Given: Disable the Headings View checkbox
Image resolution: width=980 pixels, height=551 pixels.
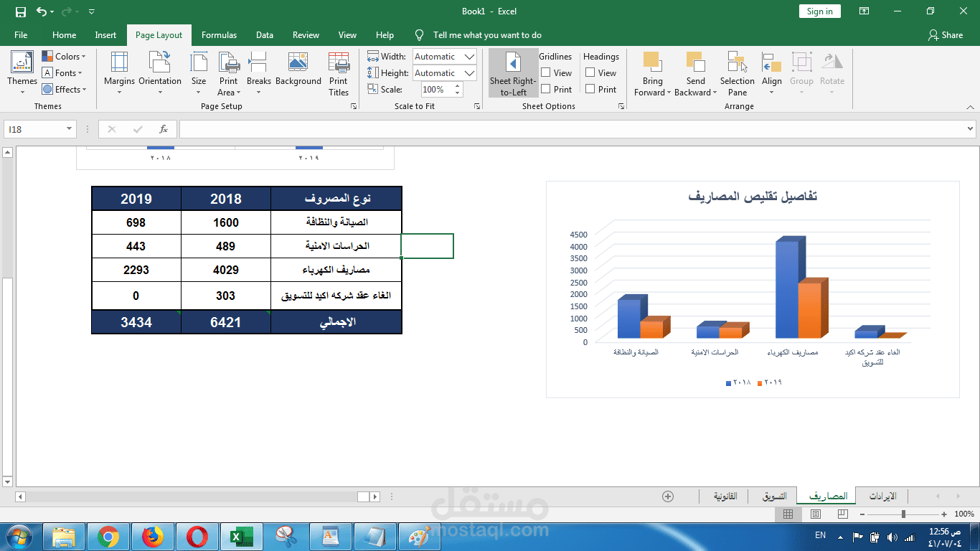Looking at the screenshot, I should point(591,72).
